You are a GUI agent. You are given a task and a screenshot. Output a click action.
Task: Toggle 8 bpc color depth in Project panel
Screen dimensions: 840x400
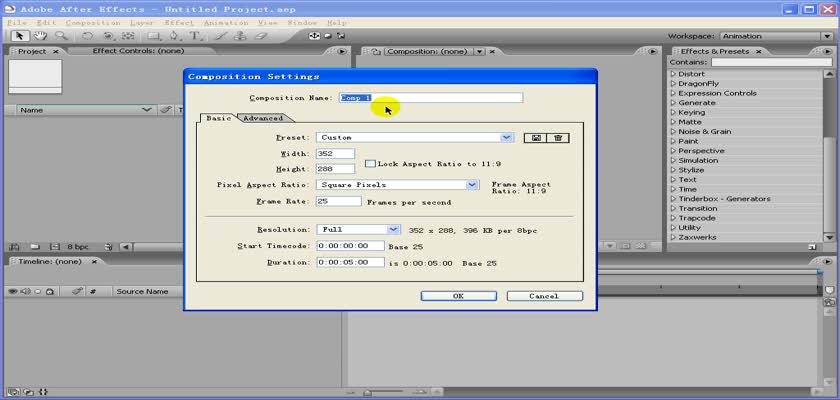[x=78, y=247]
